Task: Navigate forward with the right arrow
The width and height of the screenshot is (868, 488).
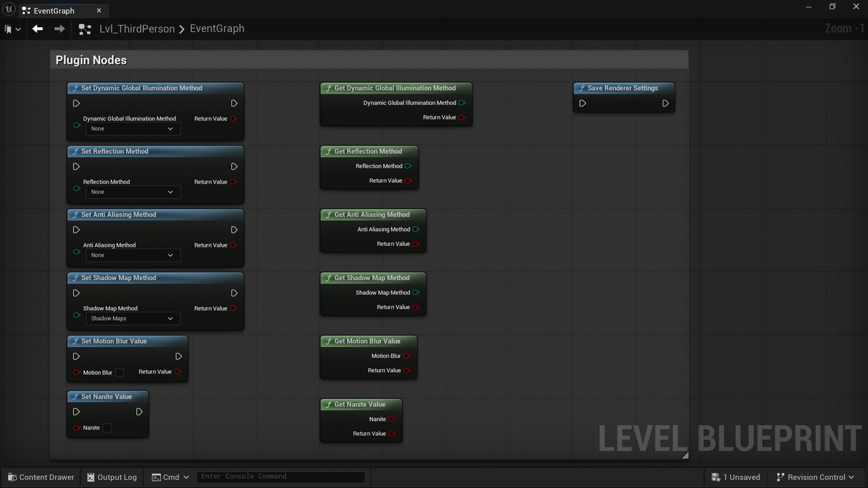Action: pyautogui.click(x=60, y=28)
